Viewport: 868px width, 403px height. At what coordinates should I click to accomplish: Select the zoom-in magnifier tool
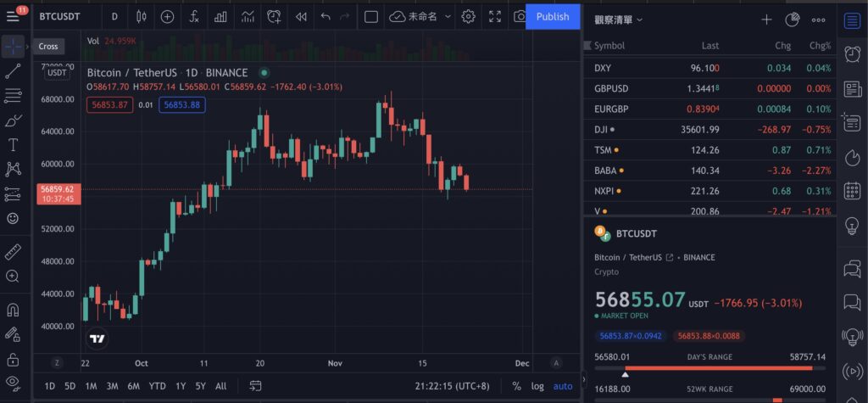(x=13, y=276)
